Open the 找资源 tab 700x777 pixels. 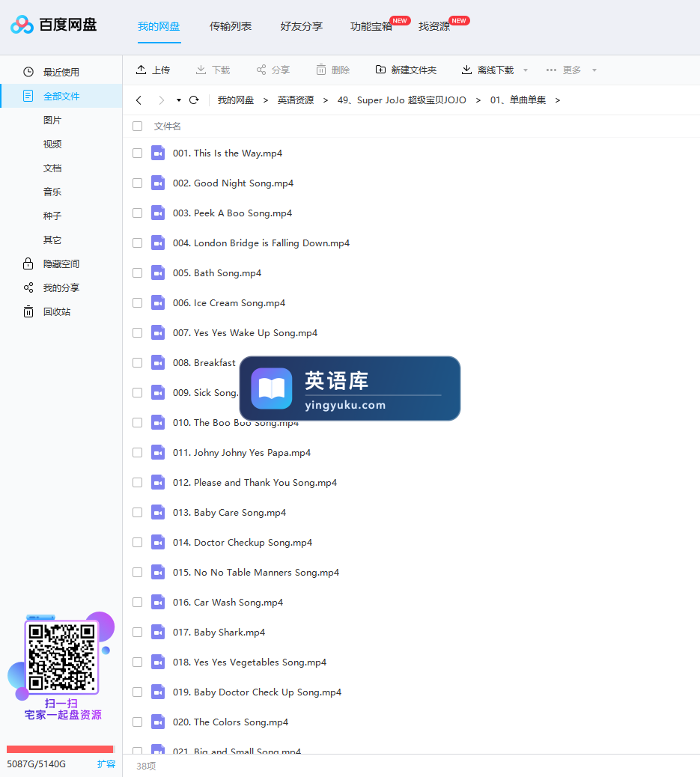[x=434, y=26]
